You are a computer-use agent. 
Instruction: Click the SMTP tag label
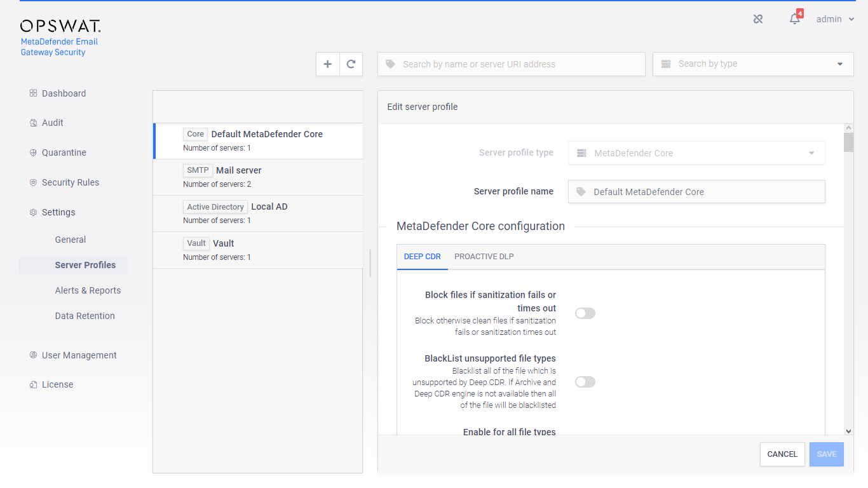tap(198, 170)
